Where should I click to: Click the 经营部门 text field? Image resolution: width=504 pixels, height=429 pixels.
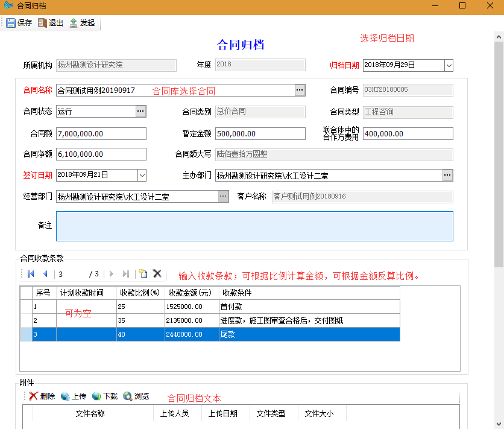point(137,197)
